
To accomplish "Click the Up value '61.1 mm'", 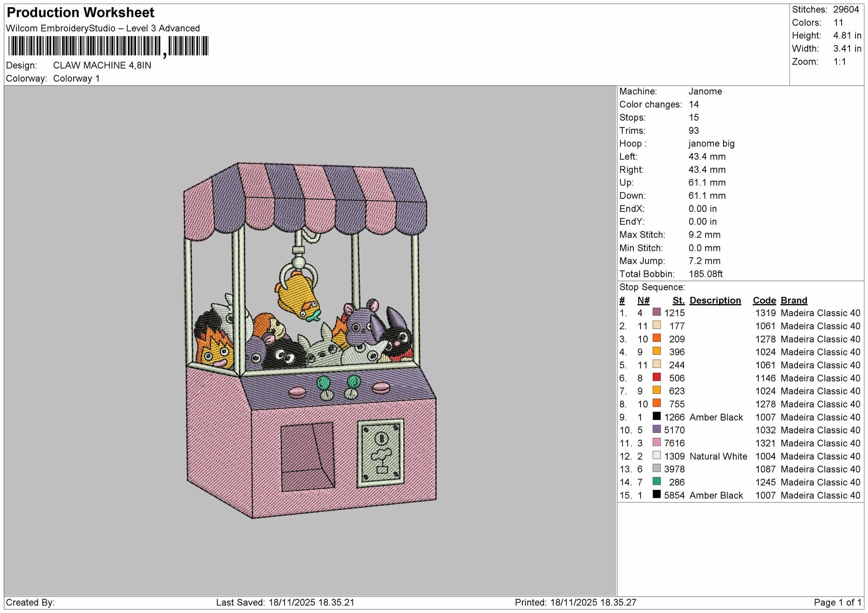I will pyautogui.click(x=707, y=183).
